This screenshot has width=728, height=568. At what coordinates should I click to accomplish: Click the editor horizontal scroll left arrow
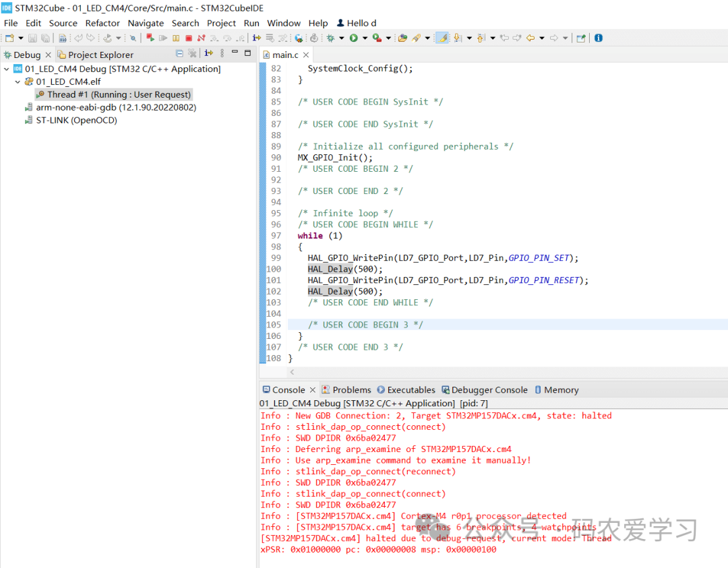pyautogui.click(x=292, y=372)
